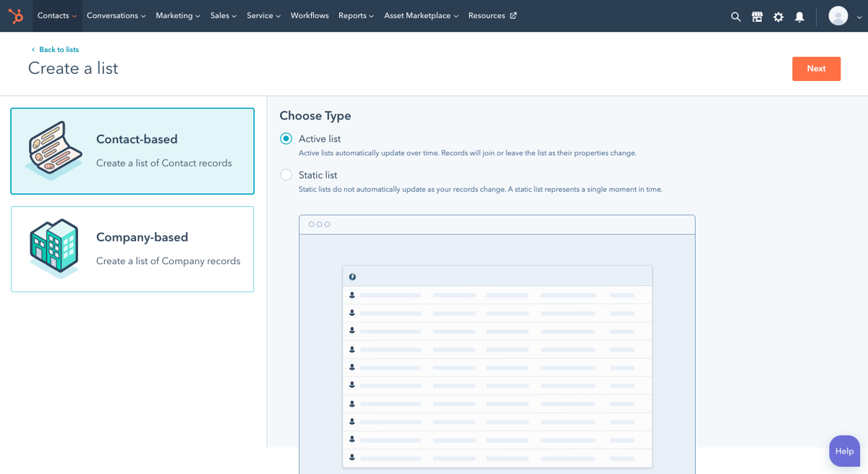This screenshot has height=474, width=868.
Task: Click the Static list description text
Action: point(480,190)
